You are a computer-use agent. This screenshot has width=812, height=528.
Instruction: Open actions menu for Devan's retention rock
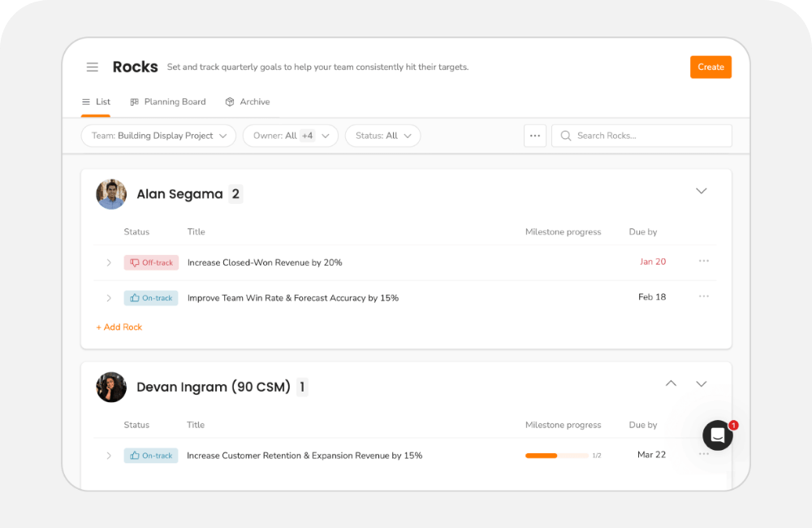click(x=703, y=455)
